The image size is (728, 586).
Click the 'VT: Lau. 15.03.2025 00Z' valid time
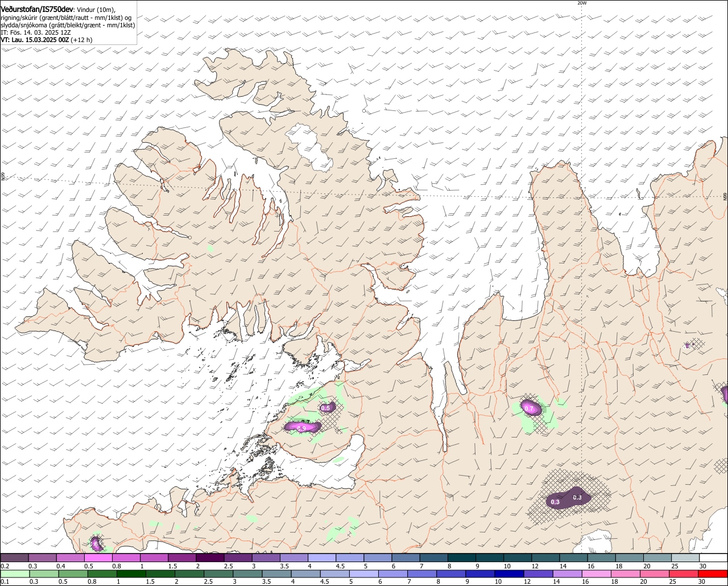click(x=35, y=40)
